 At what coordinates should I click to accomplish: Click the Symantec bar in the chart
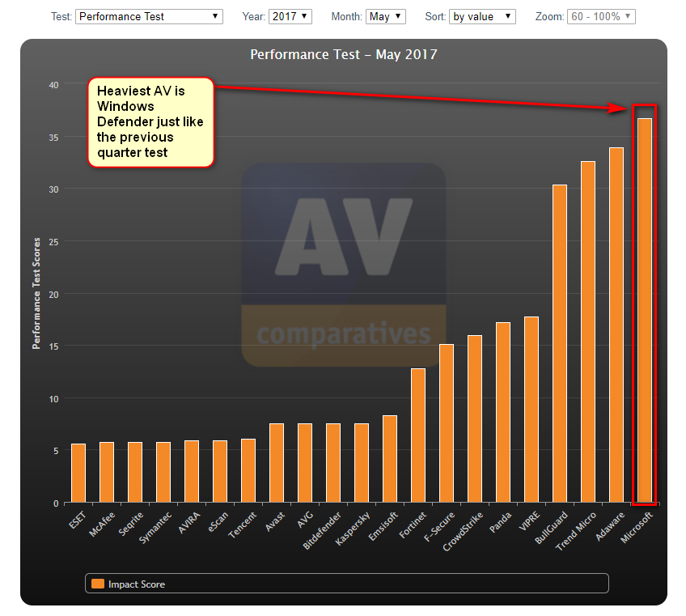tap(163, 472)
